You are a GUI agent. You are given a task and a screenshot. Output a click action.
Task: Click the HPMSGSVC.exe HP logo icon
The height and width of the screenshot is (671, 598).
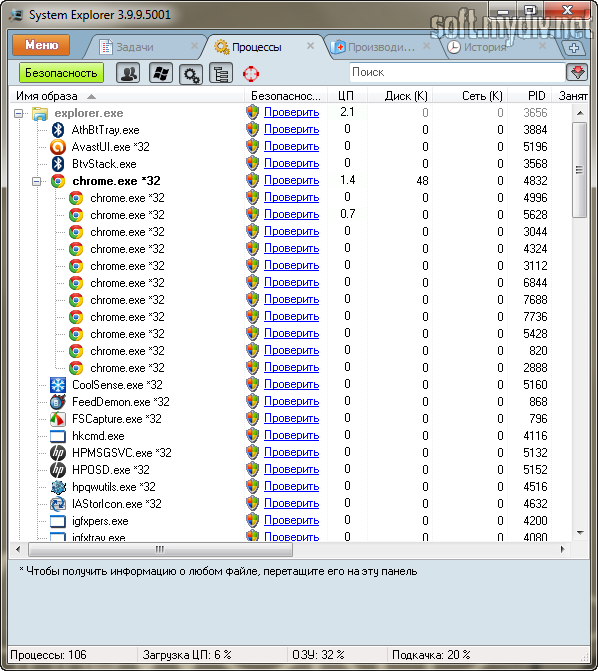click(58, 453)
